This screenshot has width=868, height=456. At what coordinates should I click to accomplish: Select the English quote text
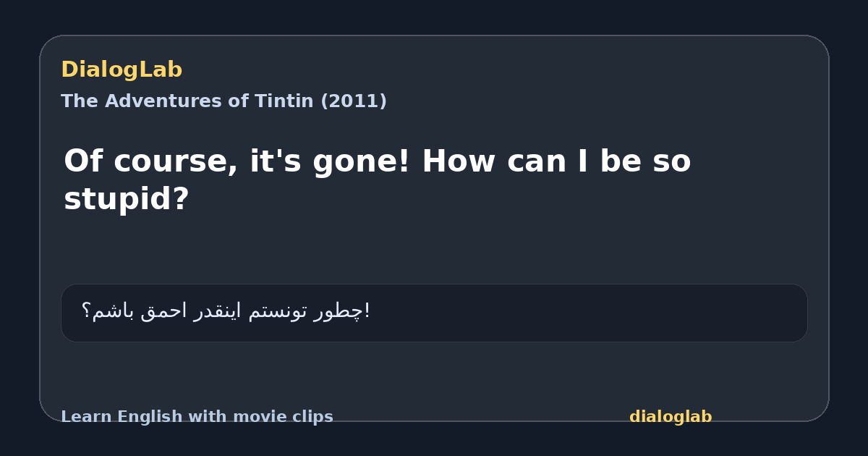[378, 180]
